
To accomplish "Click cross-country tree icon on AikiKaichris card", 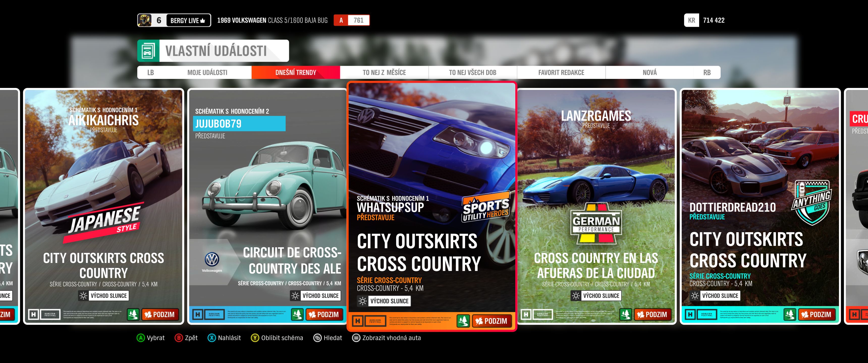I will click(133, 315).
